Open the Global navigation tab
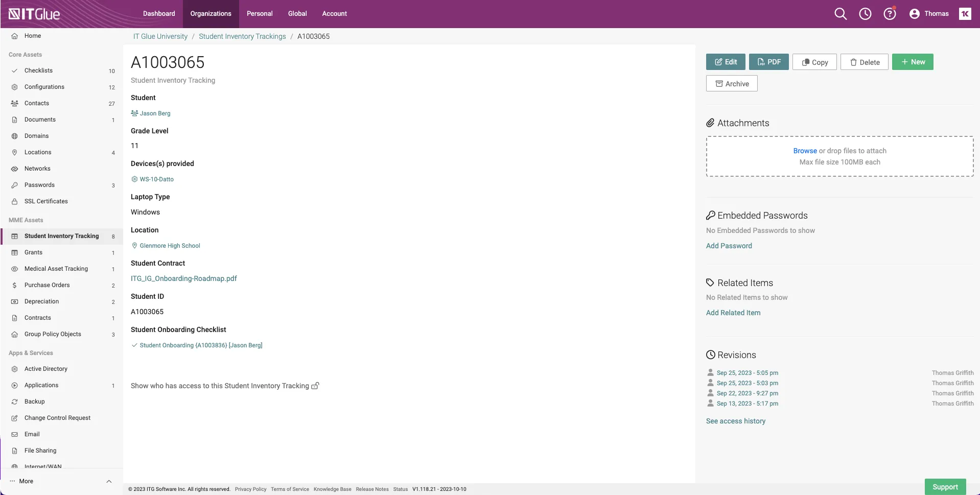980x495 pixels. (x=297, y=14)
